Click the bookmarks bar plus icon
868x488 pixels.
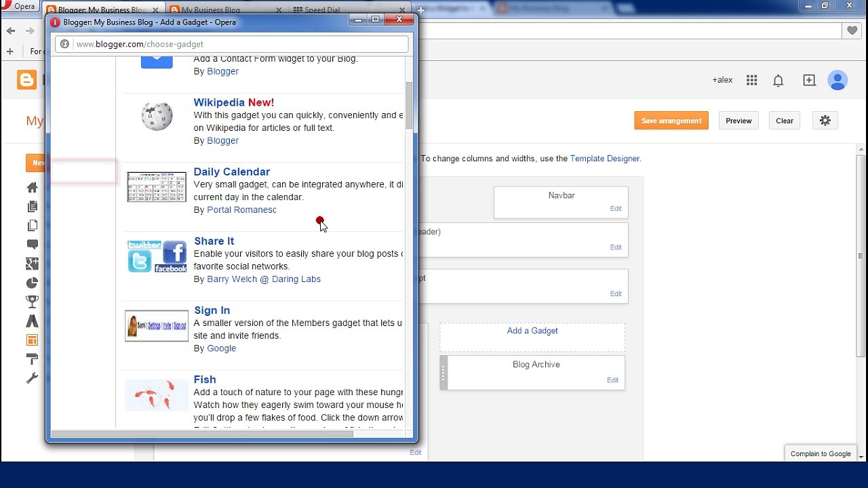point(9,51)
